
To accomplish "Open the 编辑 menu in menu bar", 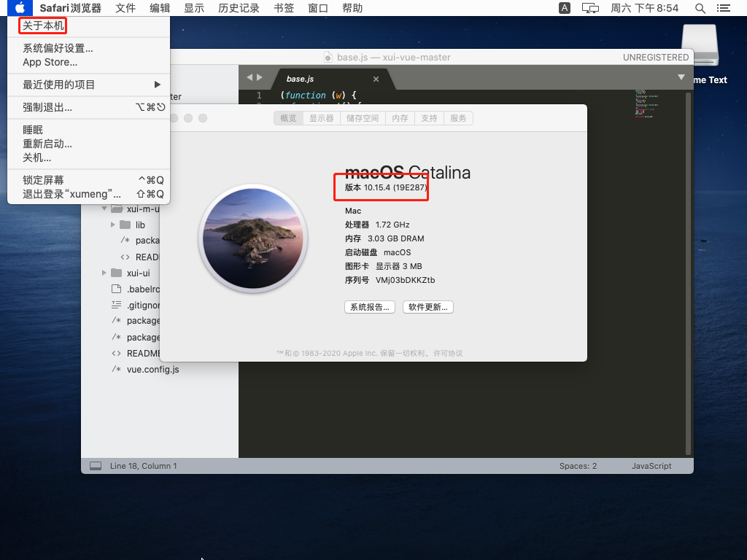I will click(x=160, y=8).
